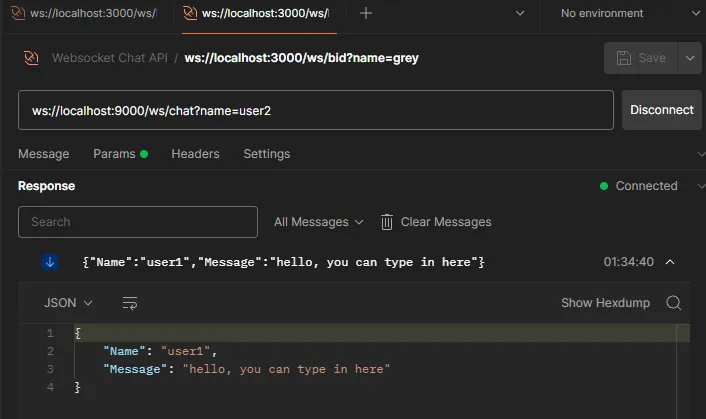Screen dimensions: 706x419
Task: Click the Response section heading
Action: click(x=46, y=186)
